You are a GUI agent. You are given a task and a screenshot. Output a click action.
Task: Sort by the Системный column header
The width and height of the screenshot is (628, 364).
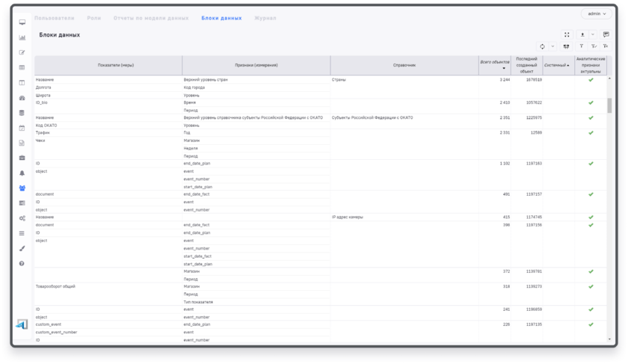pyautogui.click(x=555, y=65)
